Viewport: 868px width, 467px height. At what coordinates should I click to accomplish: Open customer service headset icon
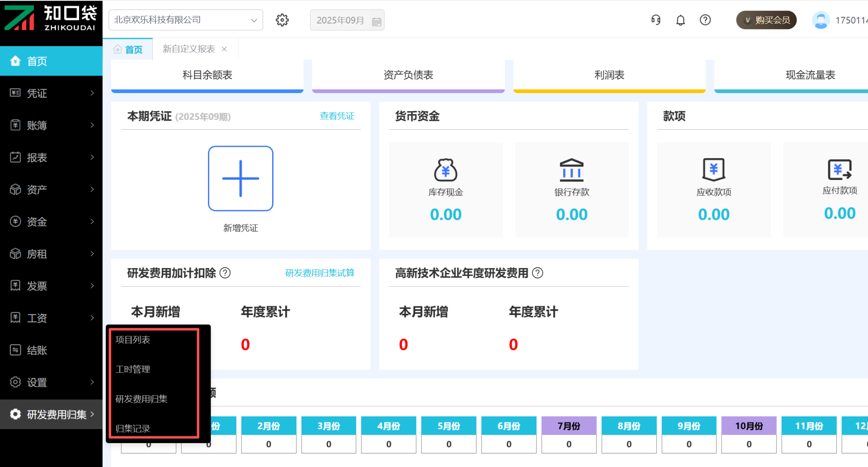pos(656,20)
